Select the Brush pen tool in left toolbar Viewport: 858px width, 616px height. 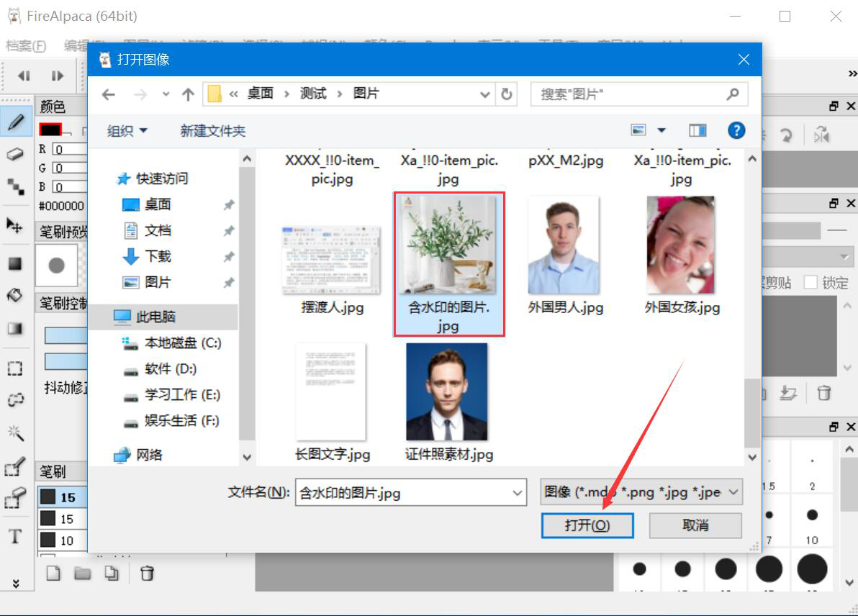pos(16,122)
